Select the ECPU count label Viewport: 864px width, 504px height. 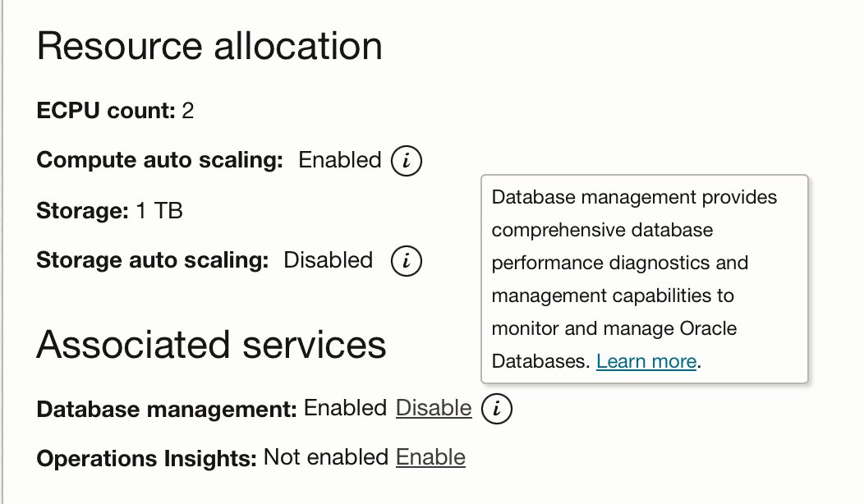click(x=107, y=111)
